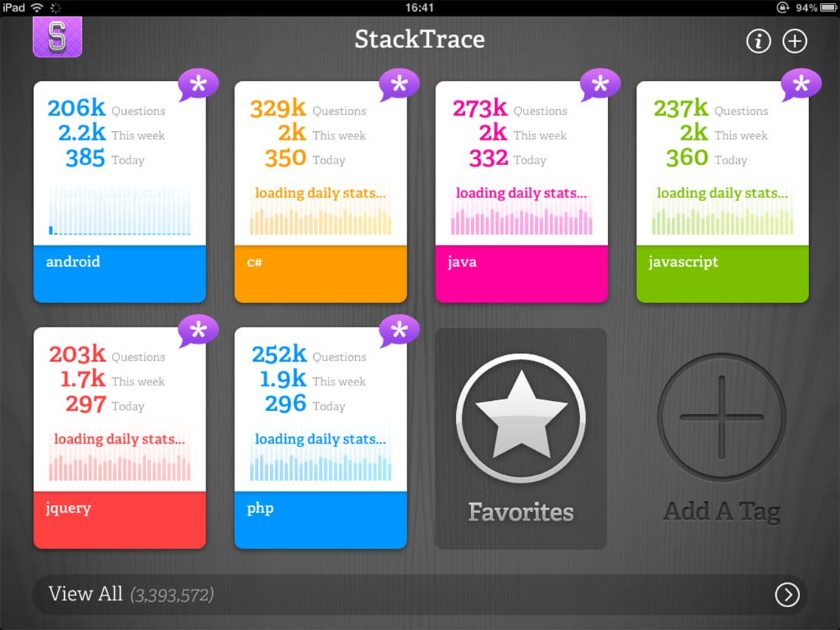
Task: Toggle favorite star bubble on javascript card
Action: click(801, 85)
